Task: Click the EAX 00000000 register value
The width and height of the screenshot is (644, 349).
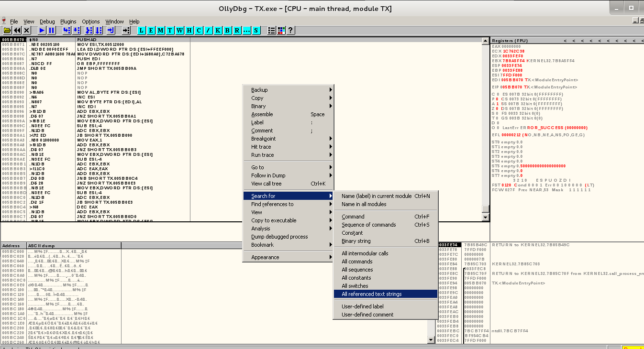Action: [x=506, y=46]
